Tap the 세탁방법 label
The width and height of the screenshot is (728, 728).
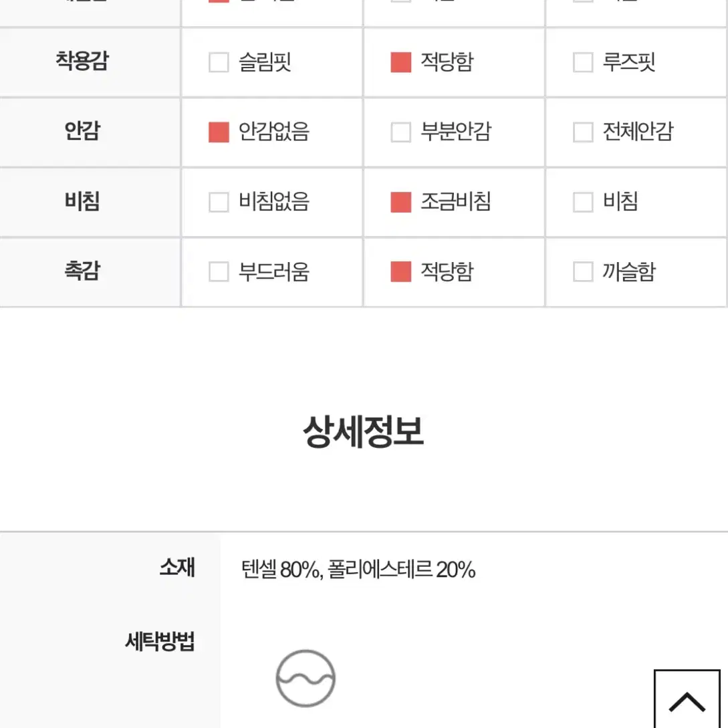pos(159,641)
